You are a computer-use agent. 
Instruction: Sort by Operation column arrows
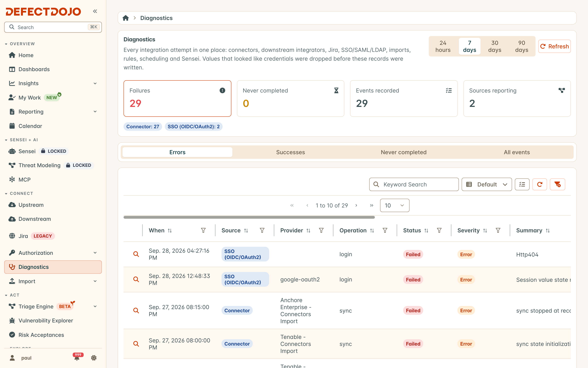[372, 230]
